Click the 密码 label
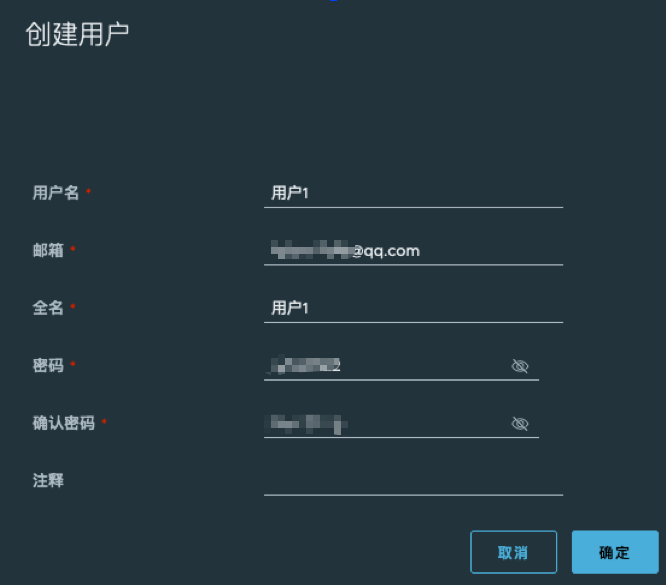 coord(48,365)
